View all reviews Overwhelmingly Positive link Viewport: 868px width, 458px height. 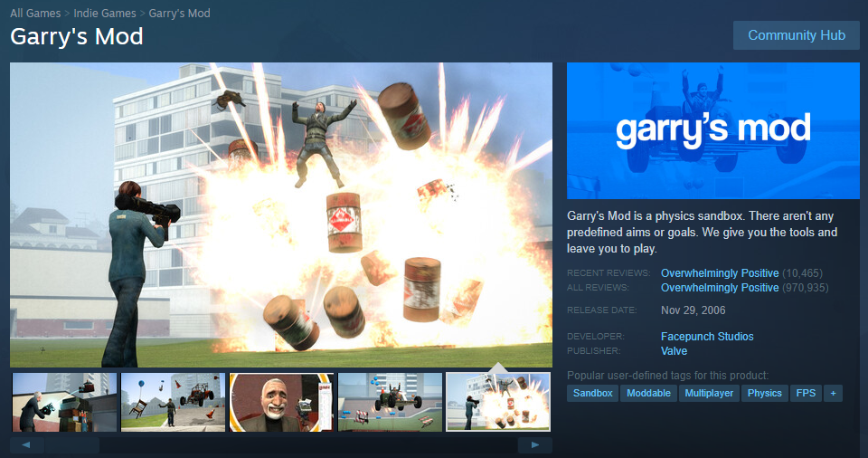point(720,288)
